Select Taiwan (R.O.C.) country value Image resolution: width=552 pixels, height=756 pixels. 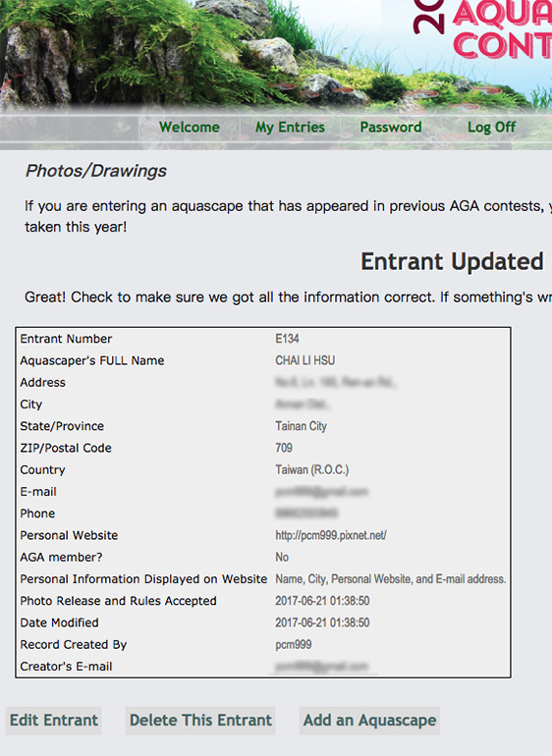pyautogui.click(x=312, y=469)
